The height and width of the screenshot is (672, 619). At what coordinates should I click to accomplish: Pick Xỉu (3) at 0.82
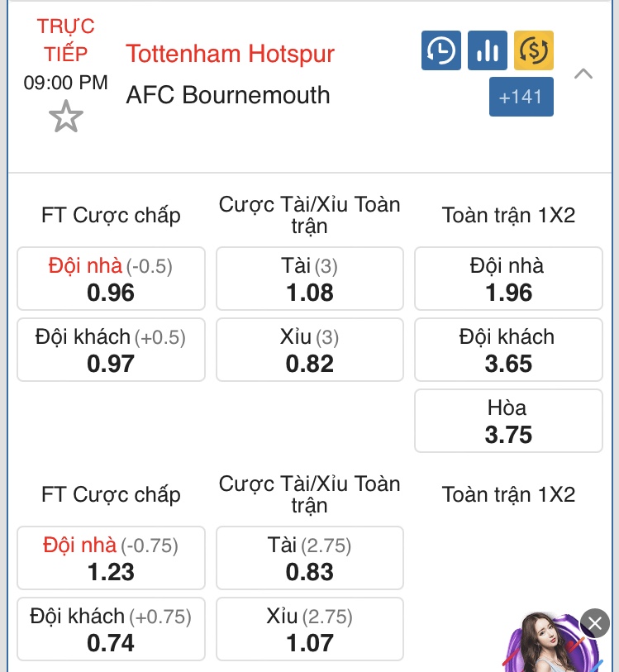click(x=310, y=350)
